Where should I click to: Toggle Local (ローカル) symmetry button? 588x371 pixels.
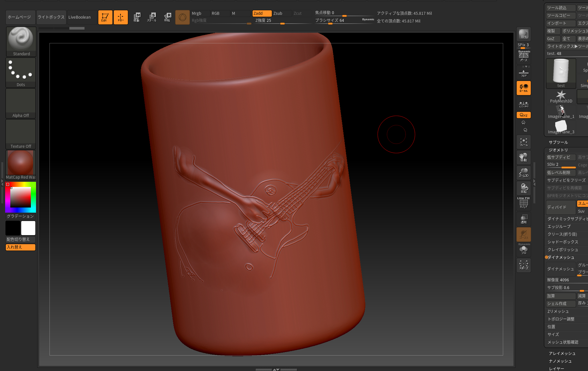pyautogui.click(x=523, y=88)
